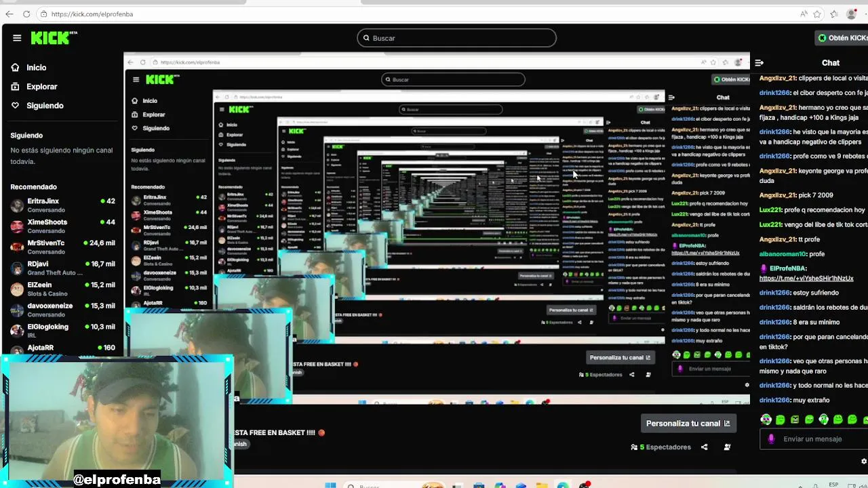Click the Recomendado section heading
Viewport: 868px width, 488px height.
(33, 187)
